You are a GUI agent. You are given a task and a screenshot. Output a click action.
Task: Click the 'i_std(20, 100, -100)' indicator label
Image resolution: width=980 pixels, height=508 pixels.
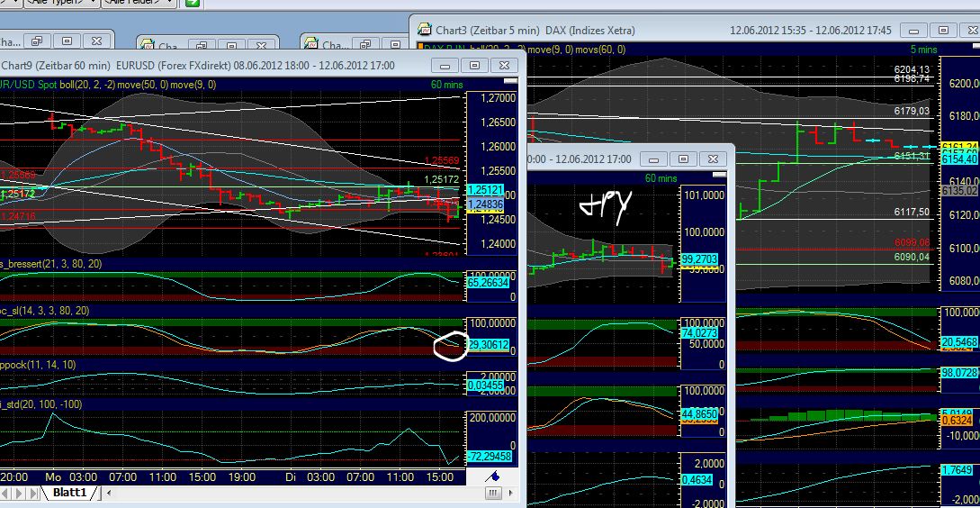(41, 404)
